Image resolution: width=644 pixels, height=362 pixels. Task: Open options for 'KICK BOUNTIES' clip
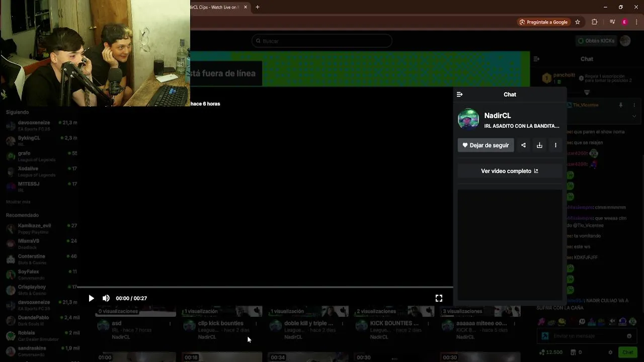[428, 324]
